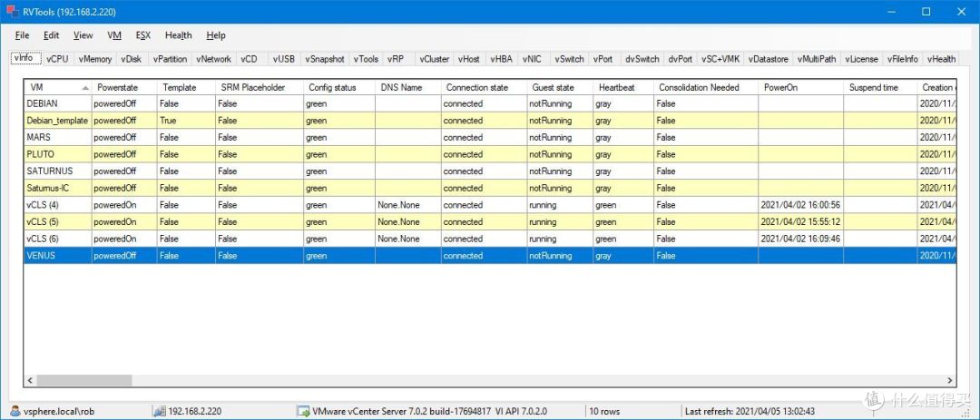The height and width of the screenshot is (420, 980).
Task: Switch to the vDisk tab
Action: click(x=132, y=59)
